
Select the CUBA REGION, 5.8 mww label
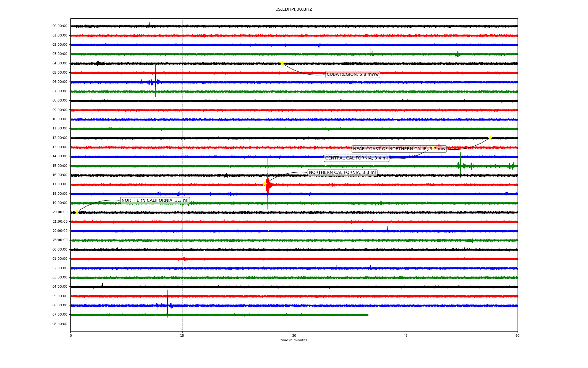[352, 75]
